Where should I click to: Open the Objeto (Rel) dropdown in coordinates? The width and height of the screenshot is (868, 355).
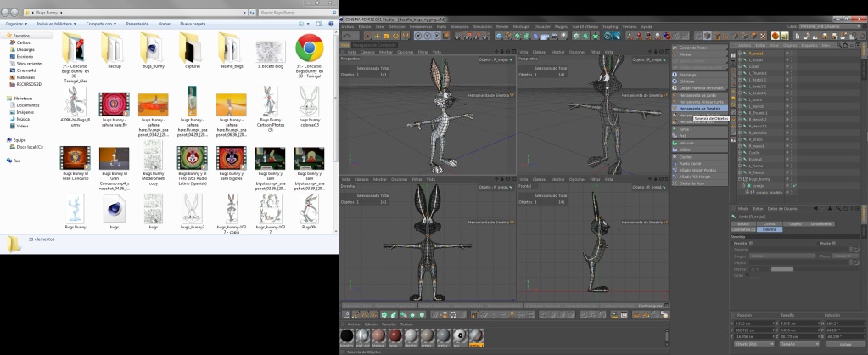[x=753, y=344]
